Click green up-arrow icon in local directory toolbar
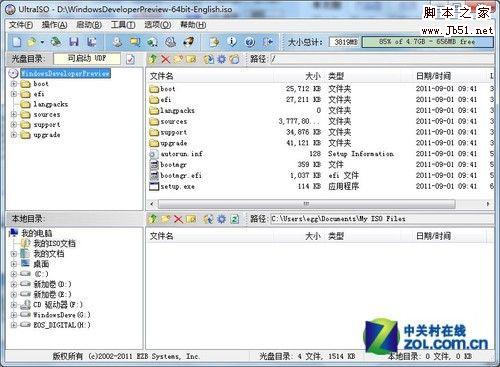This screenshot has width=500, height=367. coord(153,219)
